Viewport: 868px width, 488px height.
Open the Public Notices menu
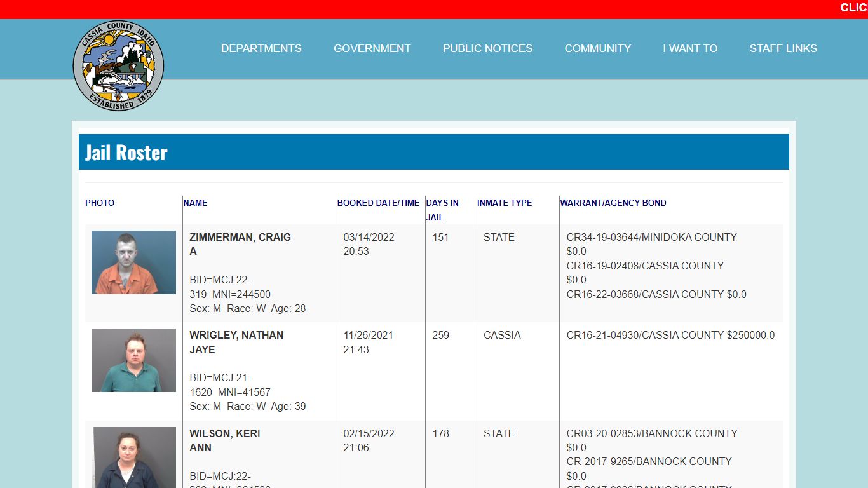point(488,48)
